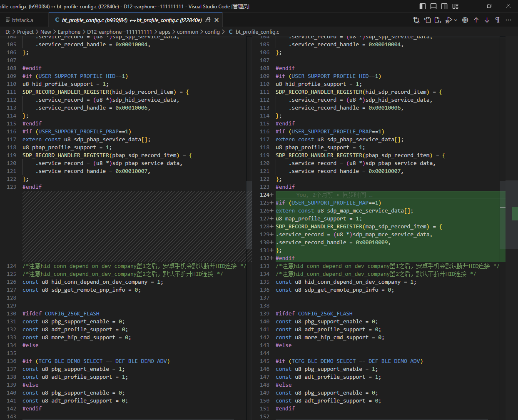This screenshot has height=420, width=518.
Task: Open the Earphone breadcrumb folder
Action: point(69,32)
